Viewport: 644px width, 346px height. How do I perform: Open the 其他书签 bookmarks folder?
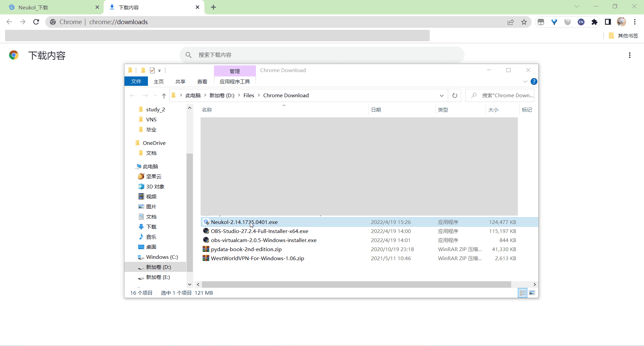[x=624, y=36]
